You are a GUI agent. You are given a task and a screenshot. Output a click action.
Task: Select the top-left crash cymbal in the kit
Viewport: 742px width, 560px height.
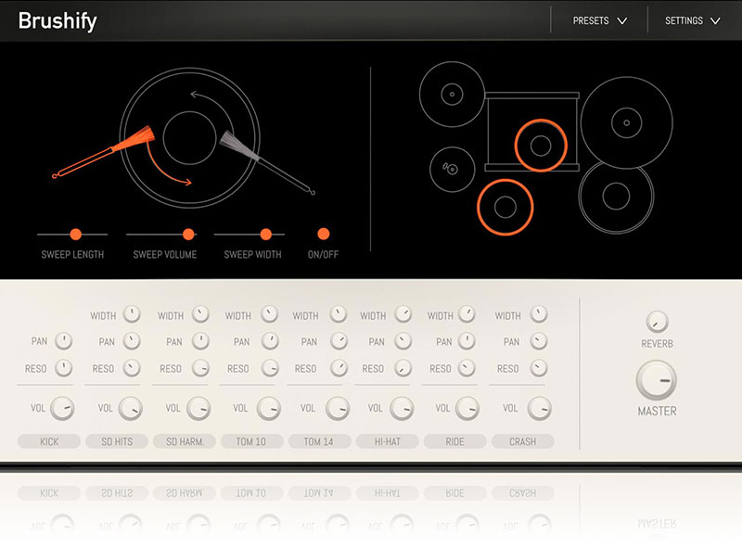point(451,94)
